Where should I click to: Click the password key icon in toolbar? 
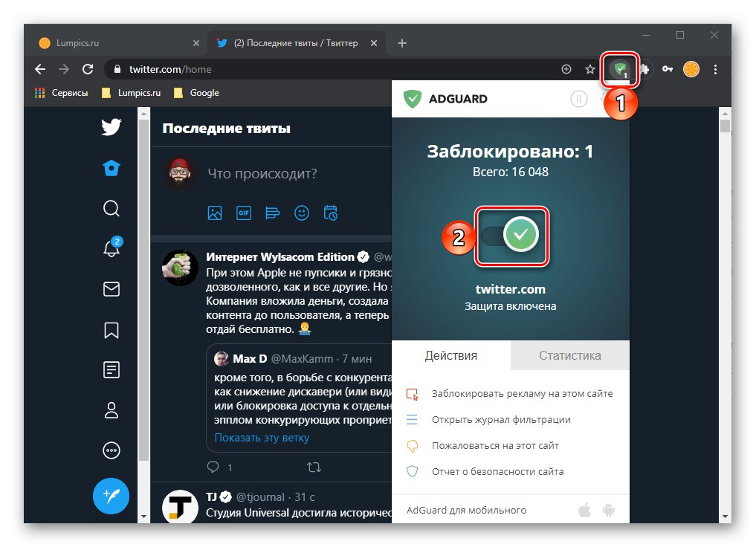tap(668, 69)
